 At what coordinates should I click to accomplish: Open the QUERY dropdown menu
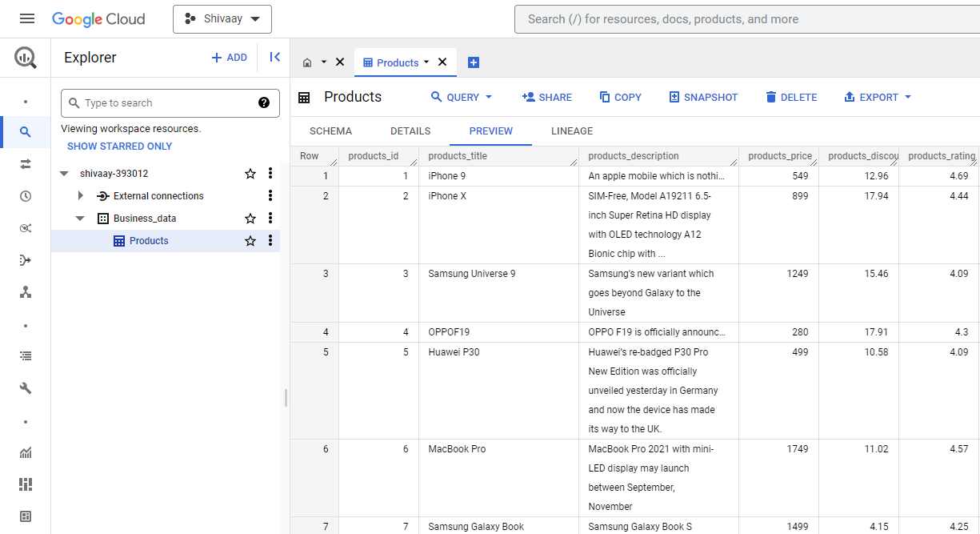click(461, 97)
